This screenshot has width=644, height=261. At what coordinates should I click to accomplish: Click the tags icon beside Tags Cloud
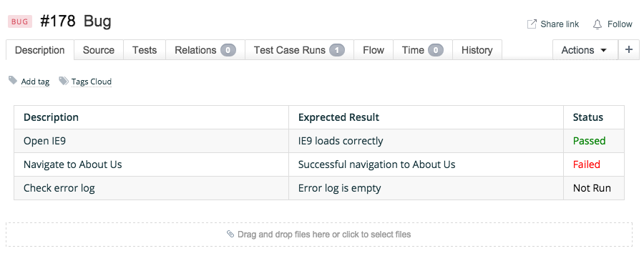coord(64,81)
